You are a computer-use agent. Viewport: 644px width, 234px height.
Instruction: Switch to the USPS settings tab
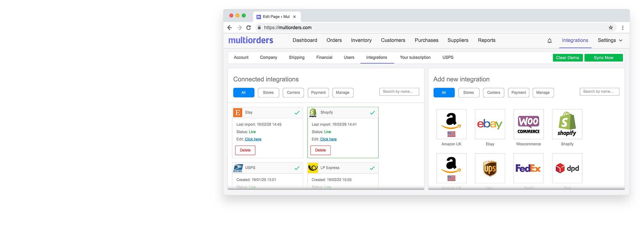(x=448, y=57)
